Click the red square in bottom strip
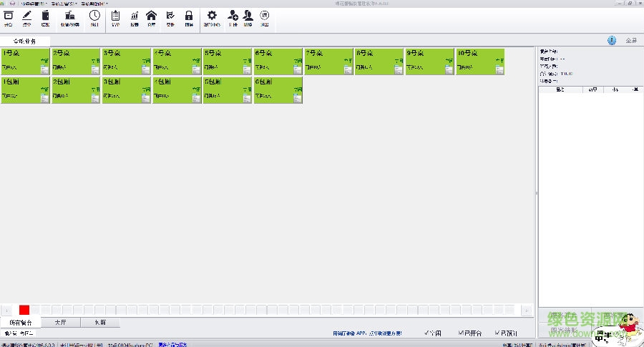The image size is (644, 347). click(x=24, y=310)
